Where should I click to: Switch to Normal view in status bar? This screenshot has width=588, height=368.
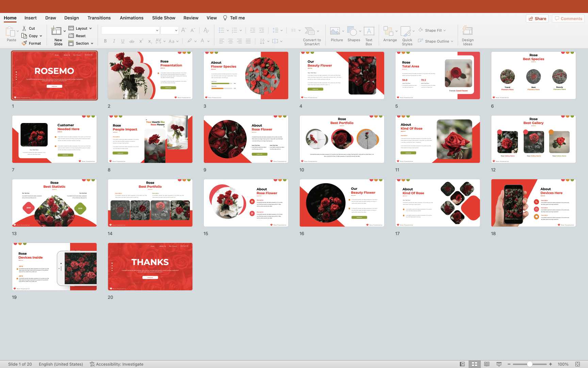pos(462,364)
